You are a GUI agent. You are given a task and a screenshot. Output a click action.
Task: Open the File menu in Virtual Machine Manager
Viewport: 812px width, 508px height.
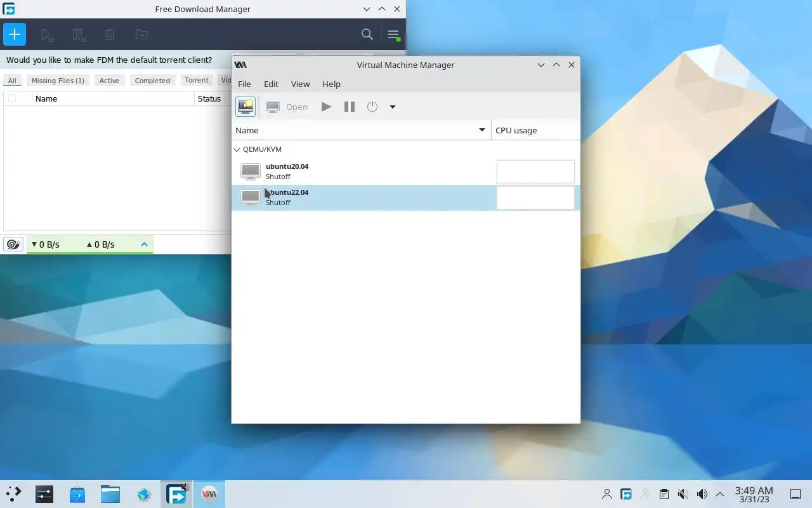tap(244, 84)
